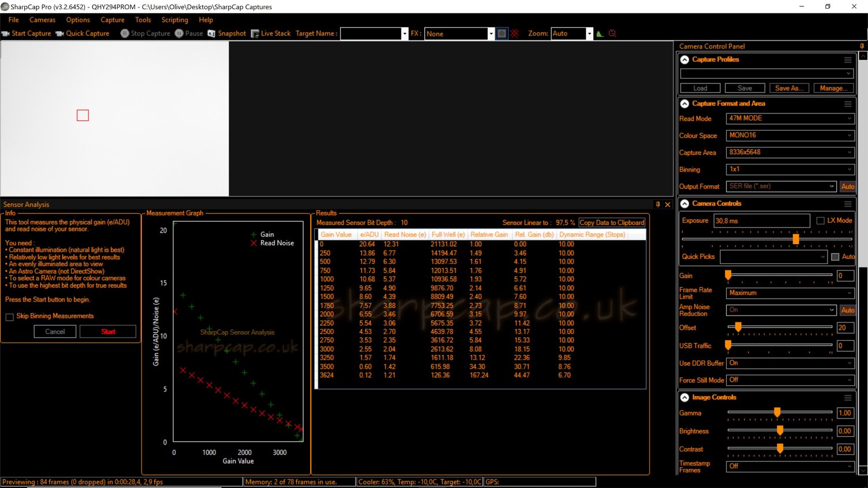Open the Force Still Mode dropdown
868x488 pixels.
pos(790,380)
